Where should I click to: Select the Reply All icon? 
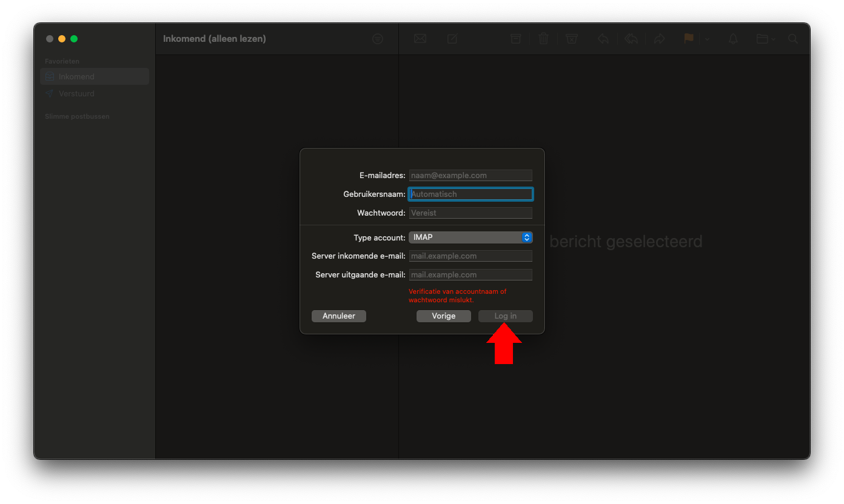pyautogui.click(x=631, y=38)
